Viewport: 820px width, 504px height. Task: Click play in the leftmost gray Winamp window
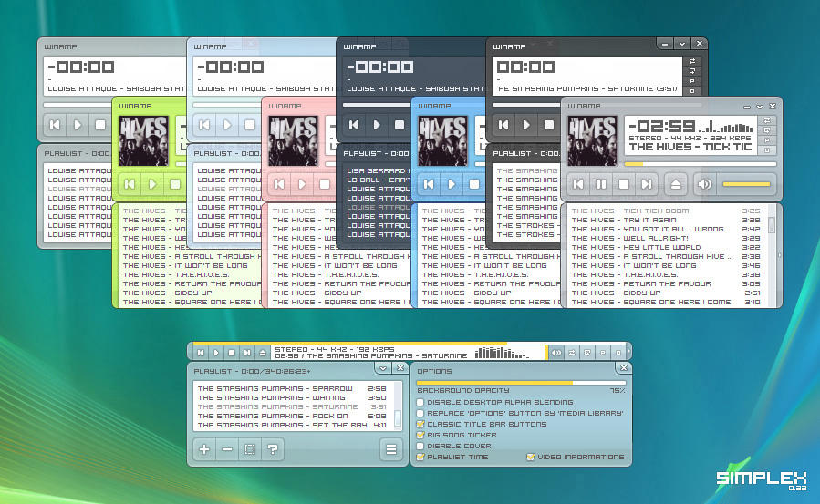(x=78, y=125)
